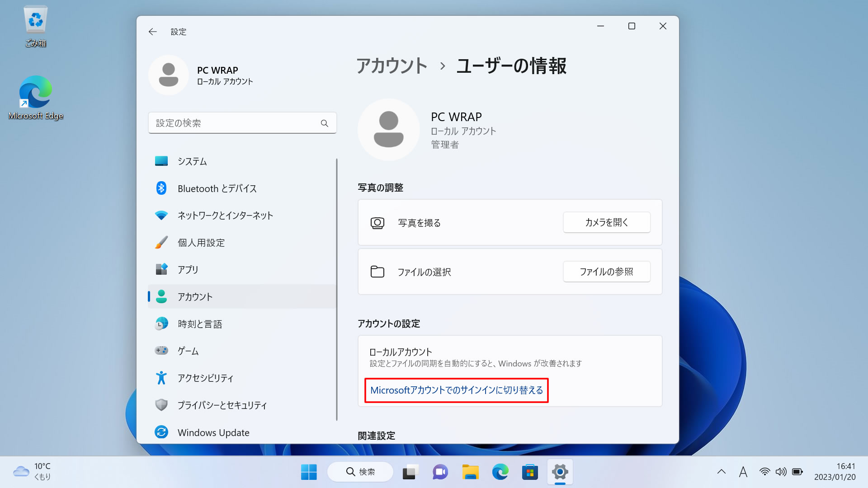This screenshot has width=868, height=488.
Task: Click the システム monitor icon
Action: click(161, 161)
